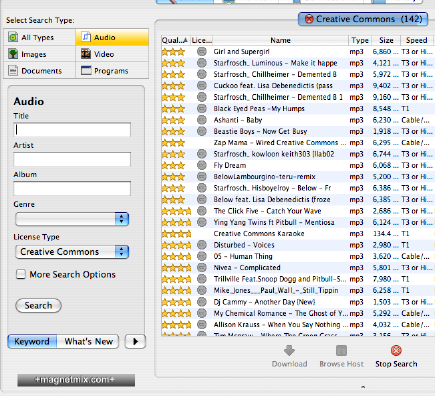
Task: Select the Documents search type icon
Action: point(13,70)
